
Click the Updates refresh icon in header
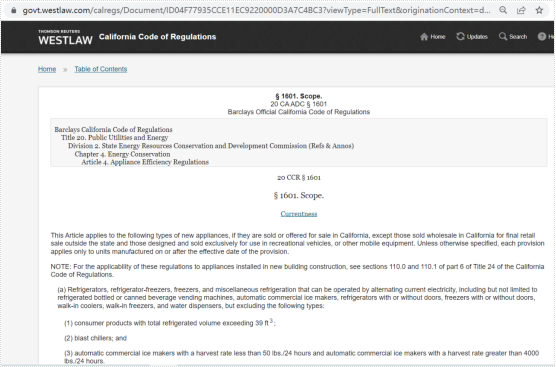(460, 36)
